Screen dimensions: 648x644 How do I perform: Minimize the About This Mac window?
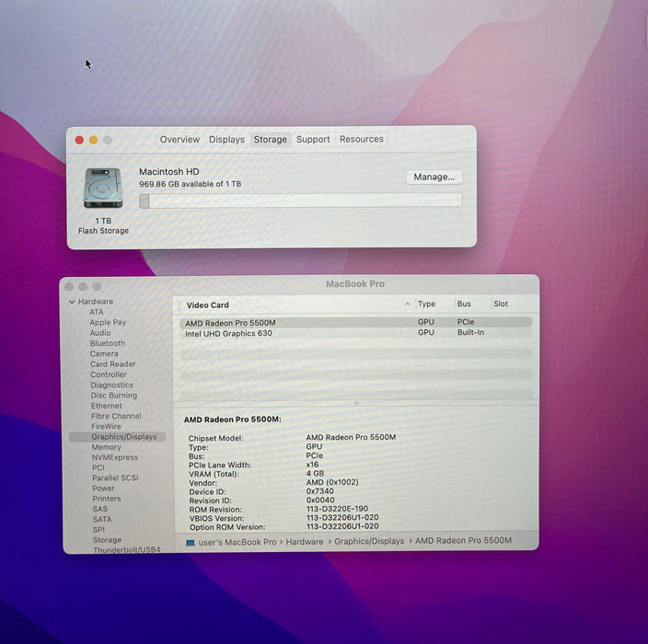(93, 140)
